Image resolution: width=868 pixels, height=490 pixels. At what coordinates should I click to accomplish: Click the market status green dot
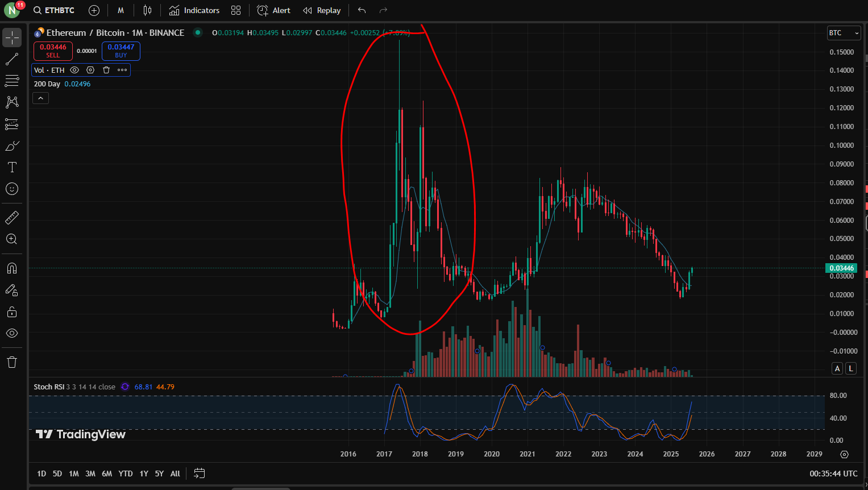198,32
